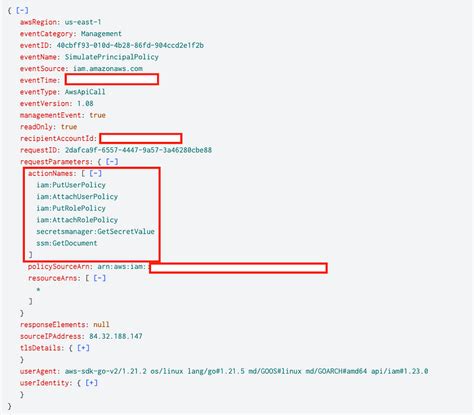Click the SimulatePrincipalPolicy event name value
The image size is (474, 415).
pos(112,57)
